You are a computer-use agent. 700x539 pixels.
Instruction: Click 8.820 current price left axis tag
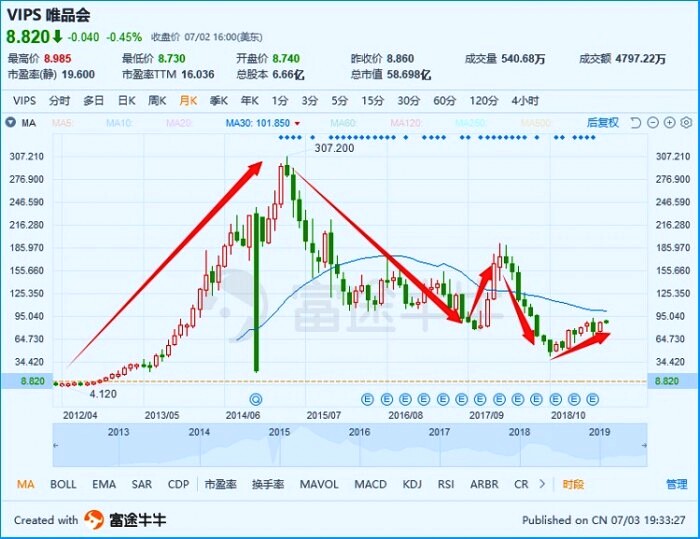(27, 381)
